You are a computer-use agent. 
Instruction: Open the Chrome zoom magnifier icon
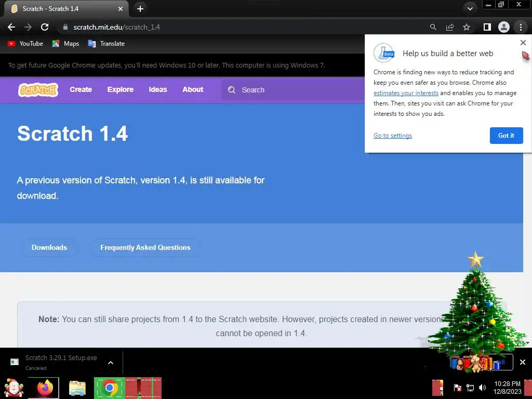pos(433,27)
